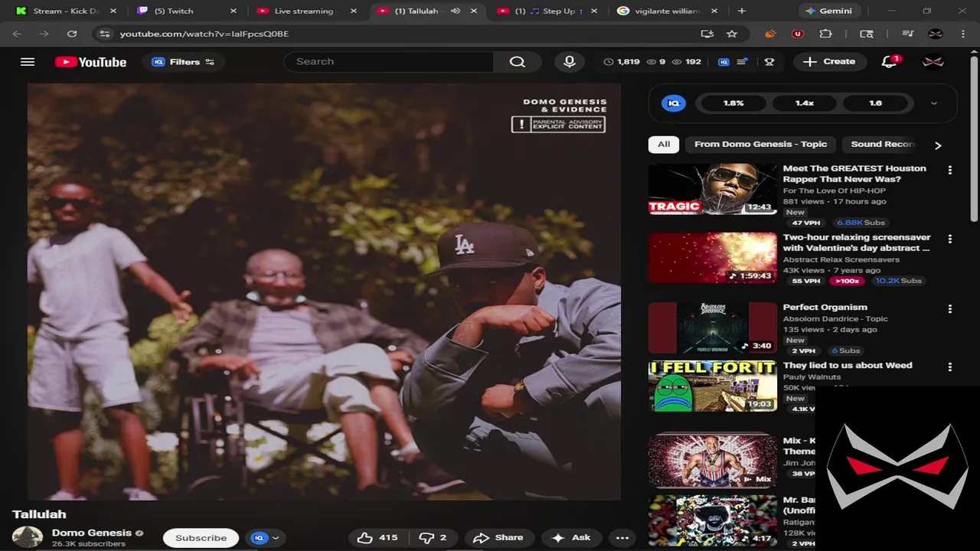Mute the Tallulah tab audio icon
Screen dimensions: 980x551
pos(456,11)
